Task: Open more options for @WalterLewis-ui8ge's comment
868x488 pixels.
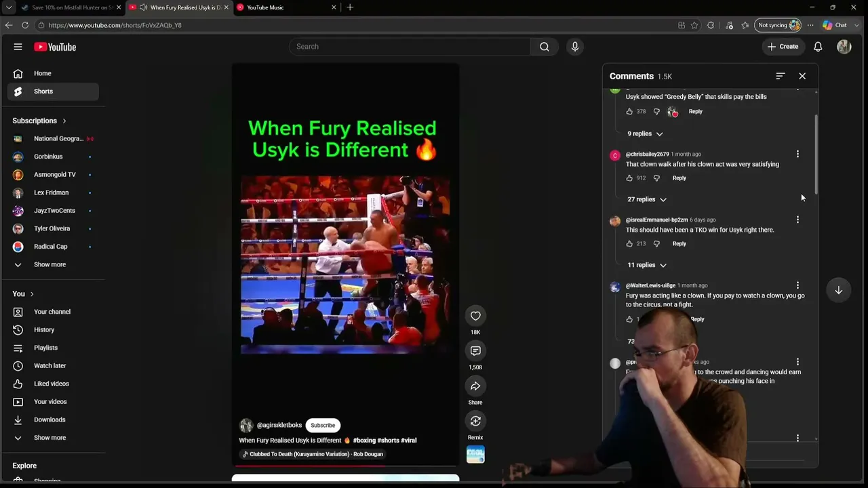Action: pyautogui.click(x=797, y=285)
